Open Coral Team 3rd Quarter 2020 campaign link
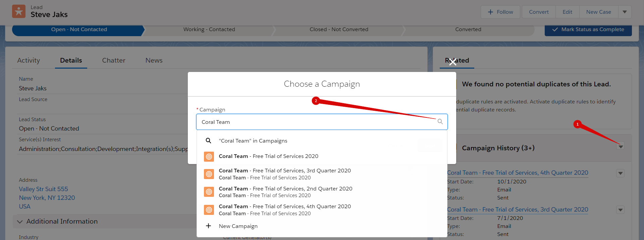The image size is (644, 240). pyautogui.click(x=518, y=210)
